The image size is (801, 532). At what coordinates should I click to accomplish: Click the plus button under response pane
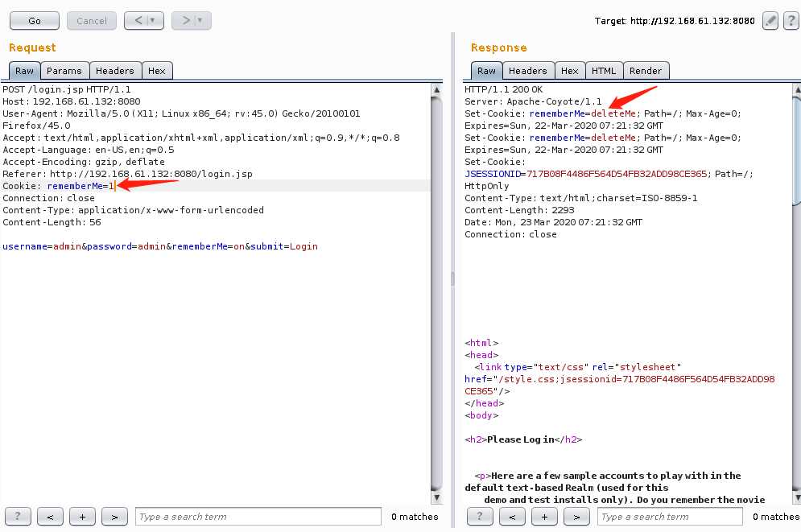click(x=544, y=517)
